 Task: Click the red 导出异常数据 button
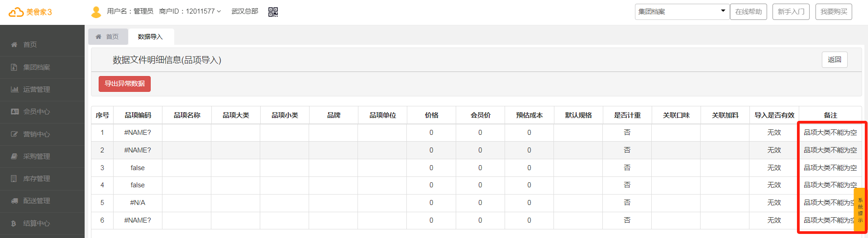coord(124,84)
